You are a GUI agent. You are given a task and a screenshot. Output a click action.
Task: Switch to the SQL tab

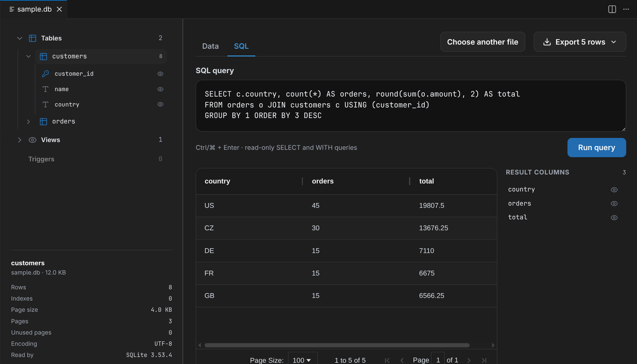tap(241, 46)
